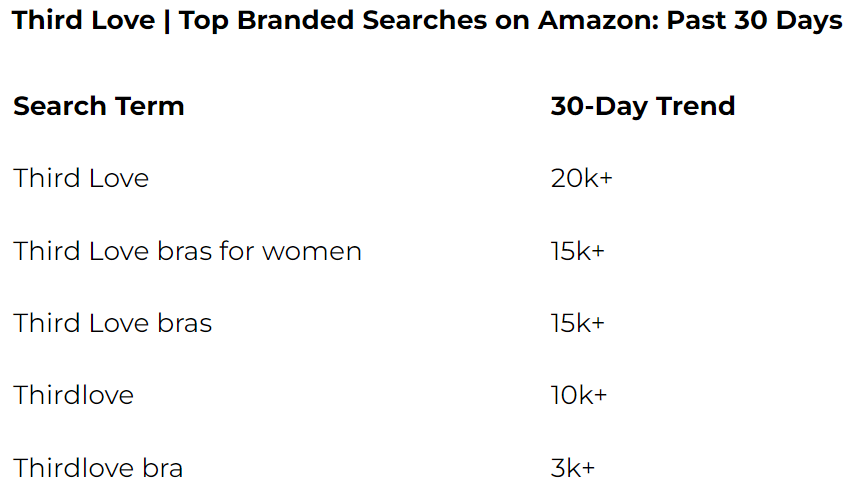Click the 'Search Term' column header

click(x=98, y=106)
